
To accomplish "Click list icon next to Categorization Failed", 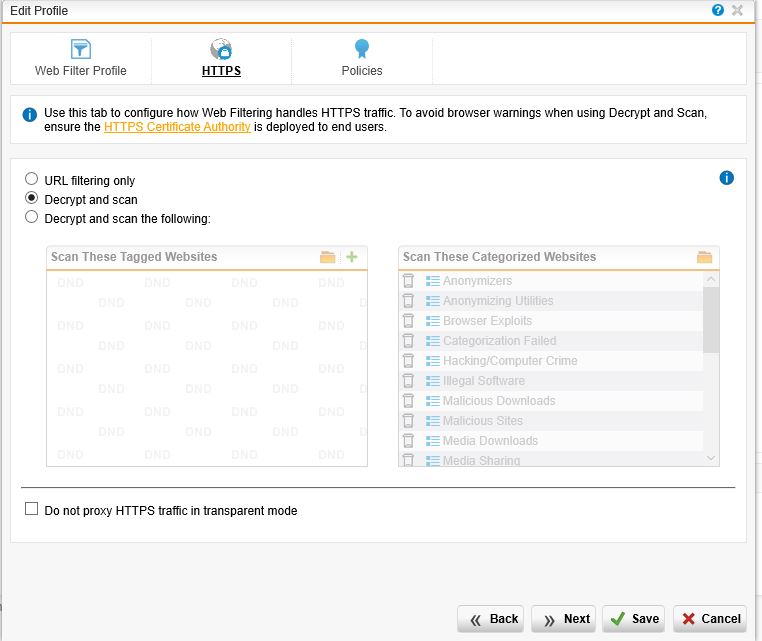I will coord(433,341).
